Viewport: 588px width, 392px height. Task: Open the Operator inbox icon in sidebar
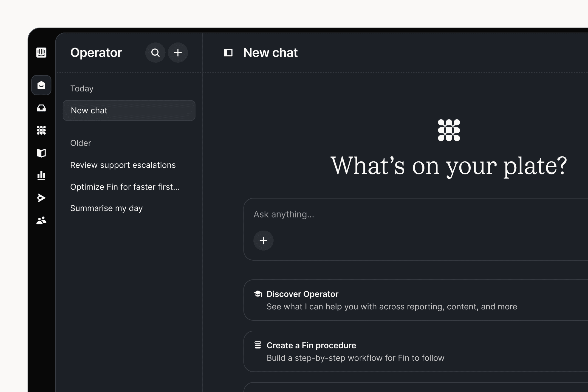(41, 85)
